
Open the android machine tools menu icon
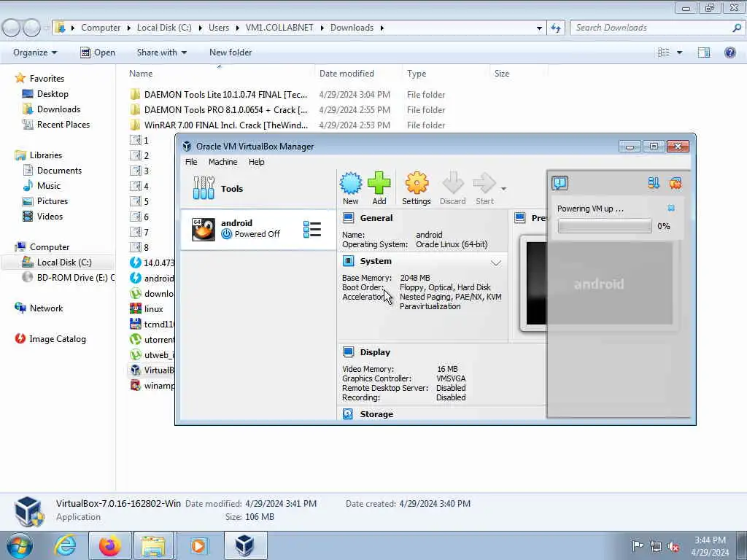coord(312,229)
